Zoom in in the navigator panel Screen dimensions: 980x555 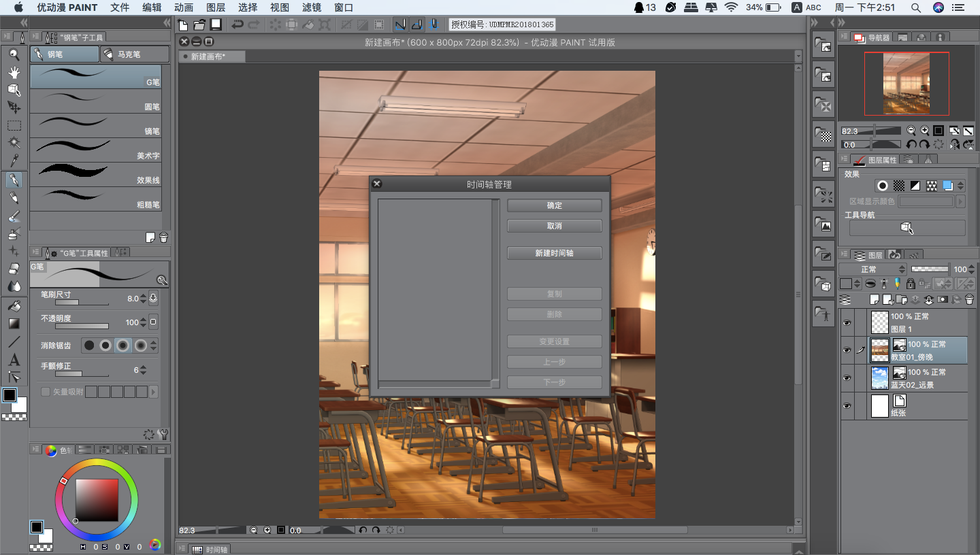tap(925, 131)
